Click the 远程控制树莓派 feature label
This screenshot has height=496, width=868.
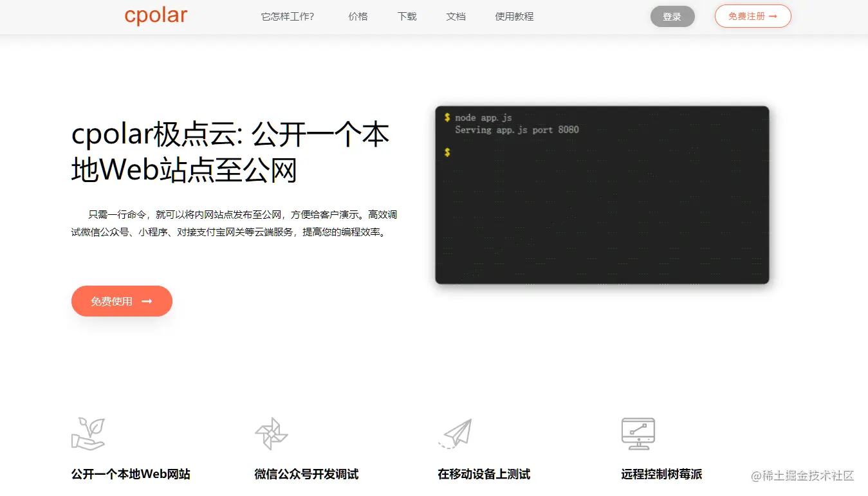pos(661,474)
